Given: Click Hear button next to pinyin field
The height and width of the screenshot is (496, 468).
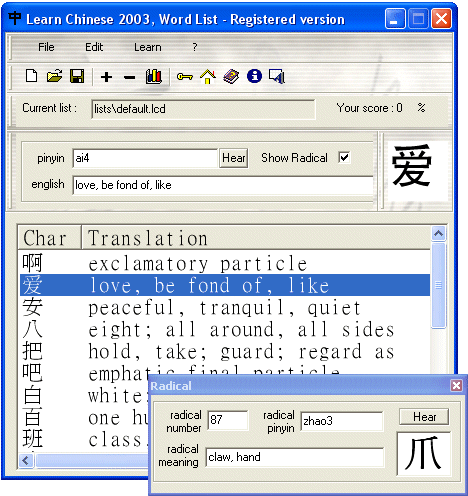Looking at the screenshot, I should pyautogui.click(x=234, y=158).
